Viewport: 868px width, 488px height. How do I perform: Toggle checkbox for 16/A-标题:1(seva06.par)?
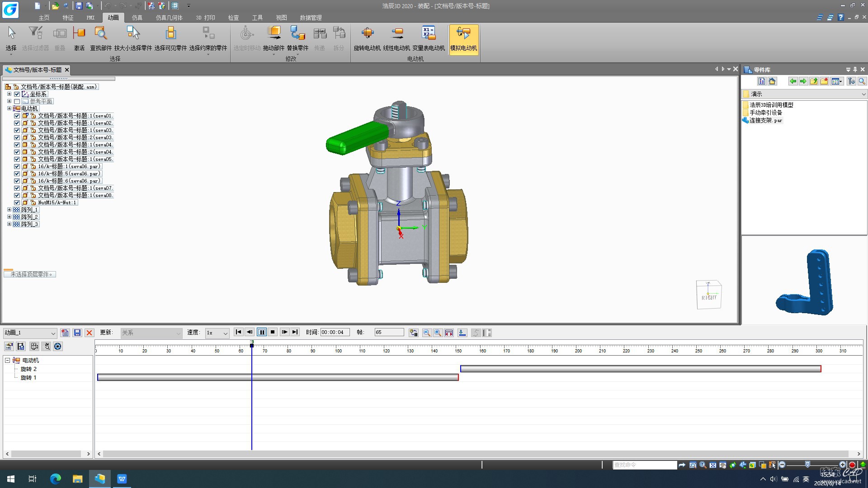coord(17,166)
